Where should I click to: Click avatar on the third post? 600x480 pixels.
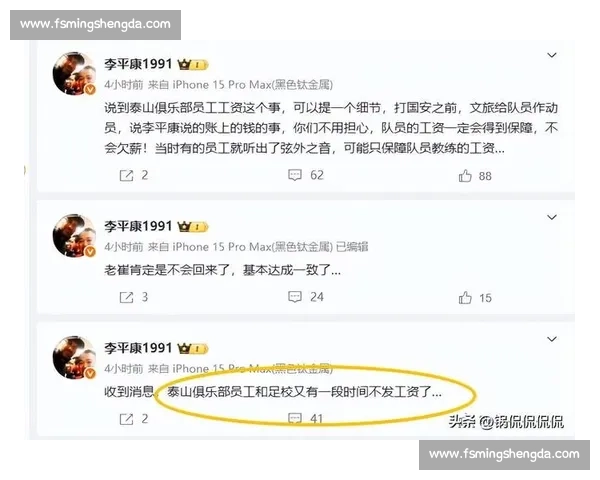click(74, 358)
